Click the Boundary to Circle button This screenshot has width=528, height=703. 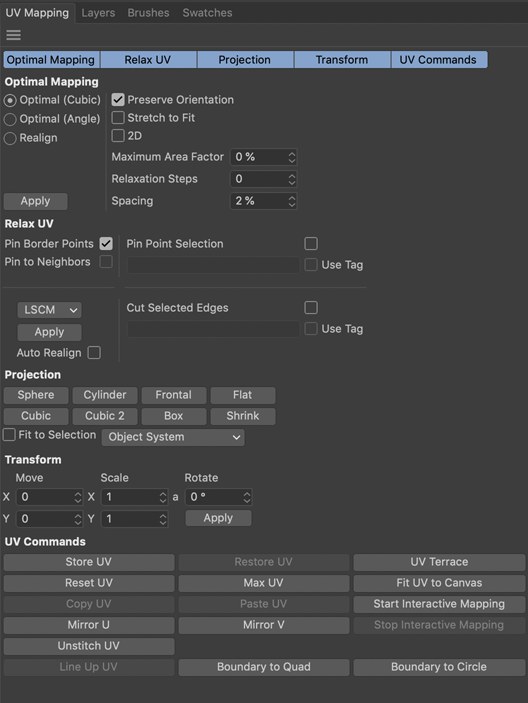coord(439,667)
